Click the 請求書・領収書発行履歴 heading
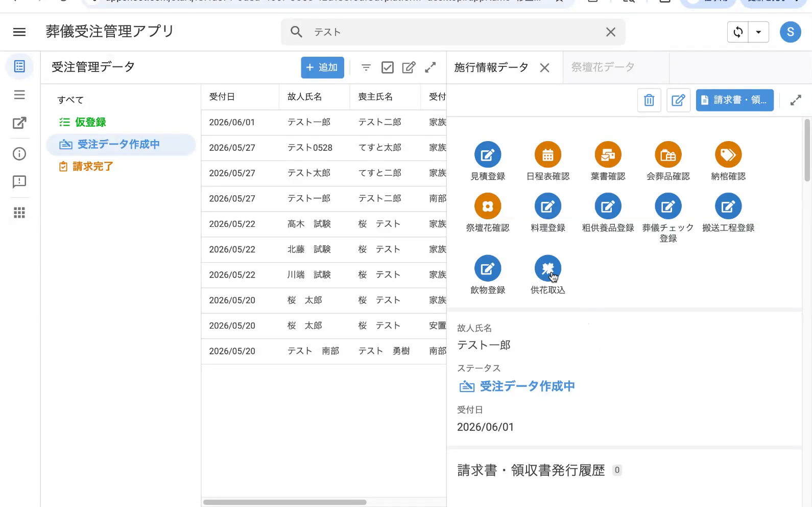 [531, 470]
